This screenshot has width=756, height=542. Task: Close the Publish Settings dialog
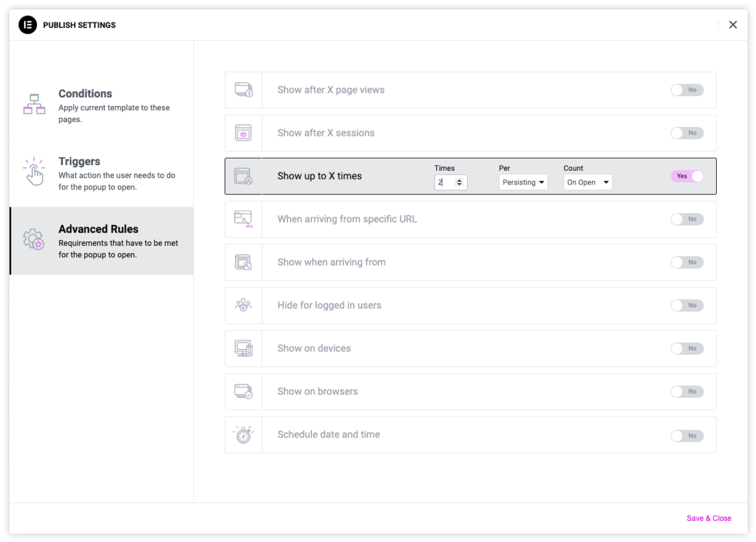pos(733,24)
